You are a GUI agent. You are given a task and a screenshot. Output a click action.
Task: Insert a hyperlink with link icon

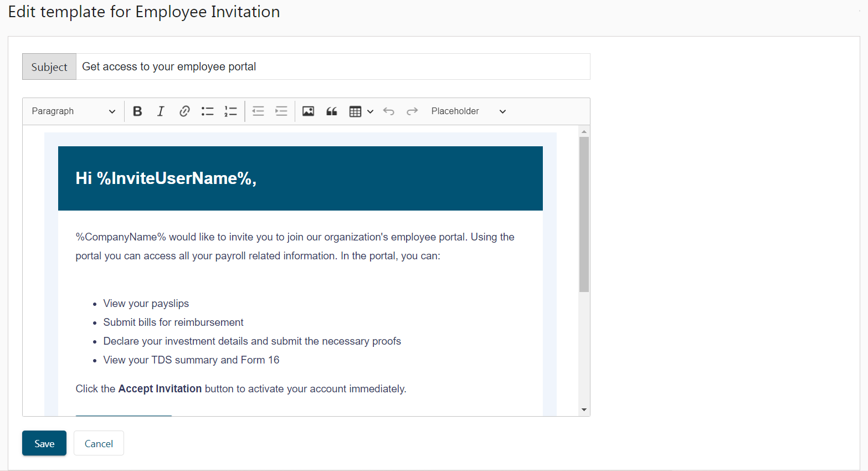coord(184,111)
